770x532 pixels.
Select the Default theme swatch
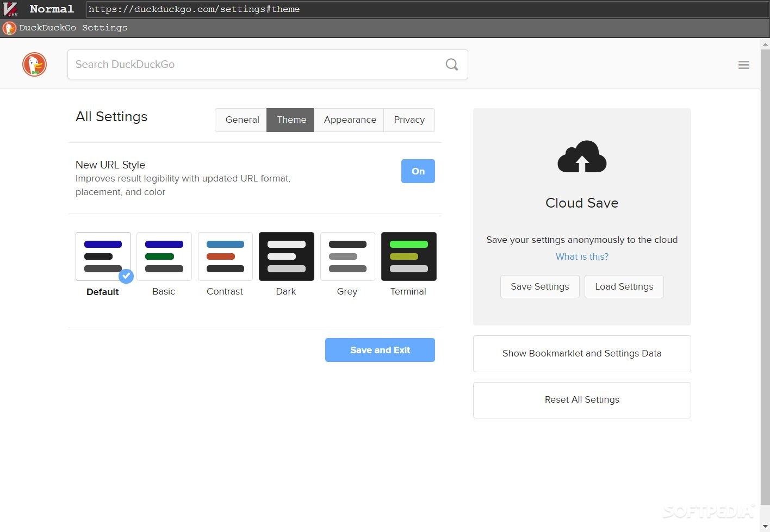click(x=103, y=256)
